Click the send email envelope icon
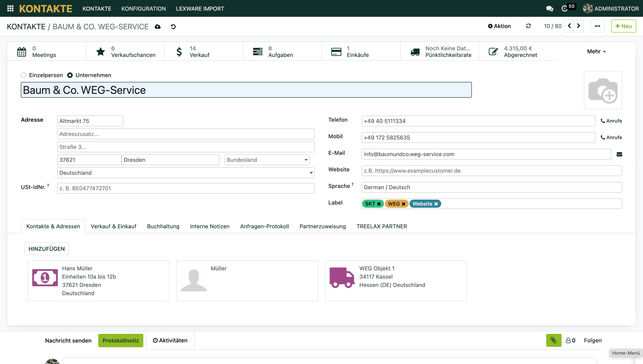Screen dimensions: 643x364 click(x=619, y=154)
